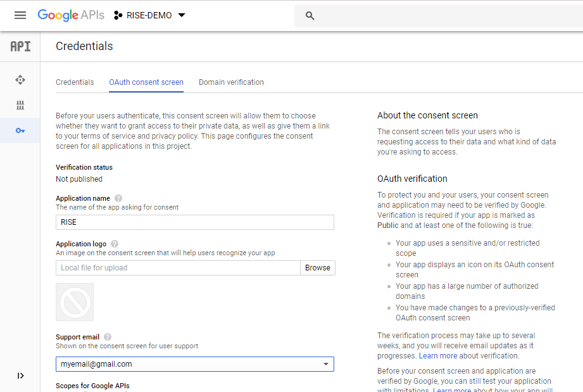583x392 pixels.
Task: Click the search magnifier icon
Action: point(310,16)
